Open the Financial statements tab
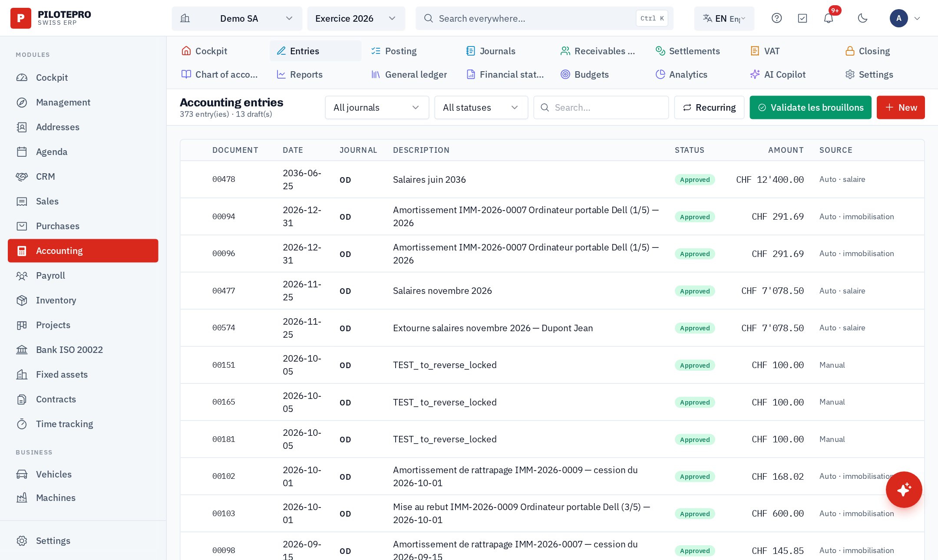 click(x=505, y=74)
